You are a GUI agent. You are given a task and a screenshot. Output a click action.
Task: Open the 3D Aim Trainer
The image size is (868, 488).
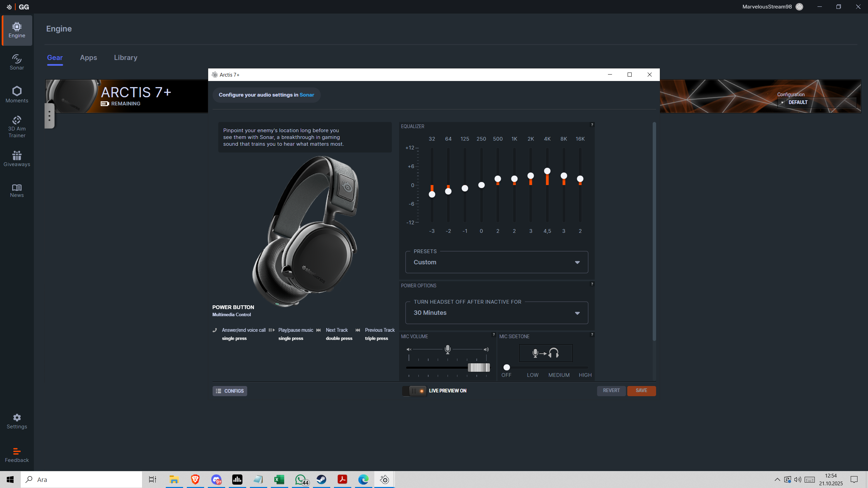tap(17, 127)
